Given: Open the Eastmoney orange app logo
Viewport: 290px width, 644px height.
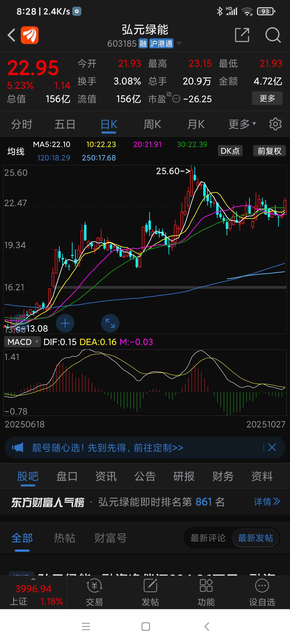Looking at the screenshot, I should coord(30,35).
